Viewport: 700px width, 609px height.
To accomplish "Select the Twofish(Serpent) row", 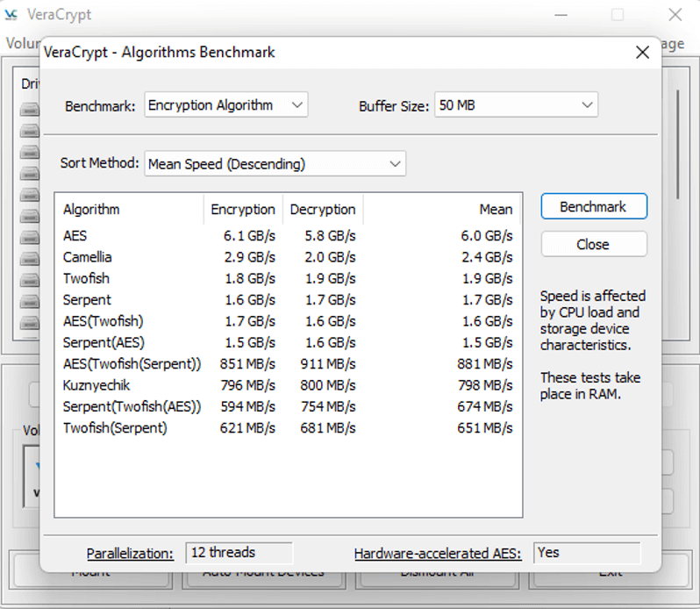I will [288, 427].
